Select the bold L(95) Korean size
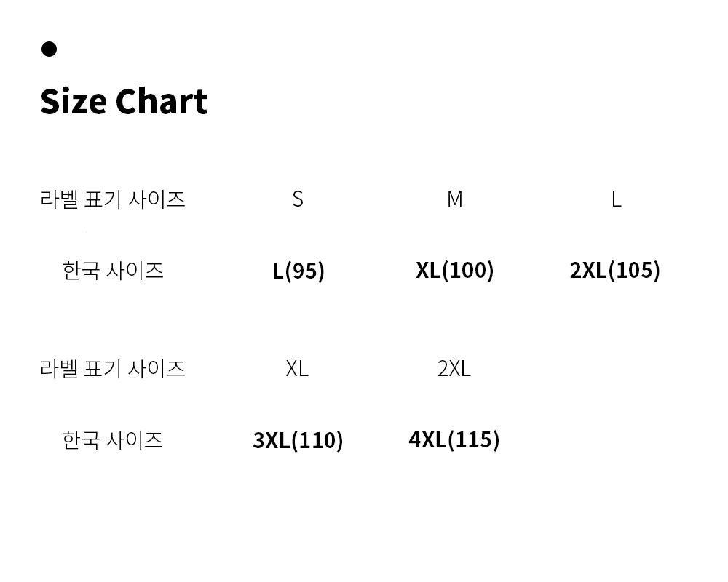This screenshot has height=582, width=728. (298, 271)
